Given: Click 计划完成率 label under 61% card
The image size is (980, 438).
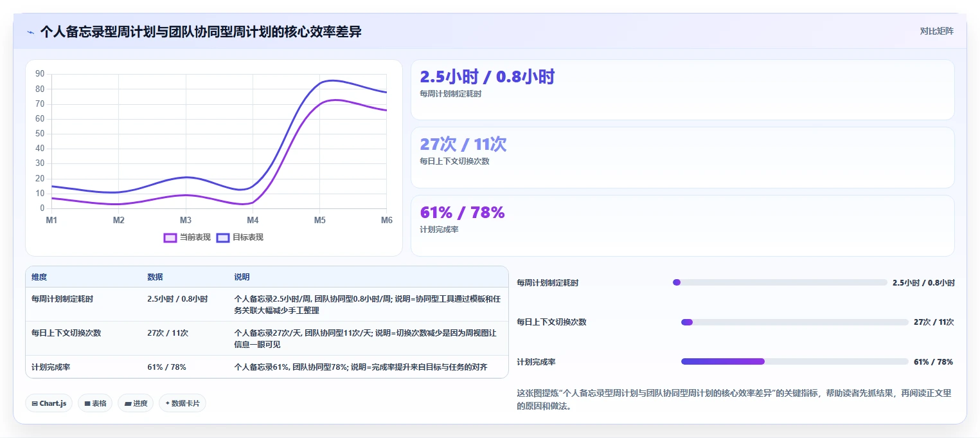Looking at the screenshot, I should 439,230.
